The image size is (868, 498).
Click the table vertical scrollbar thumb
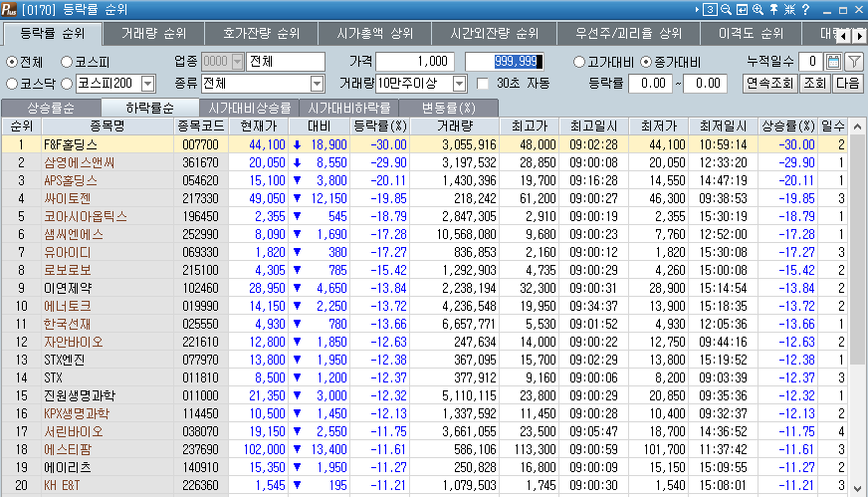(857, 249)
